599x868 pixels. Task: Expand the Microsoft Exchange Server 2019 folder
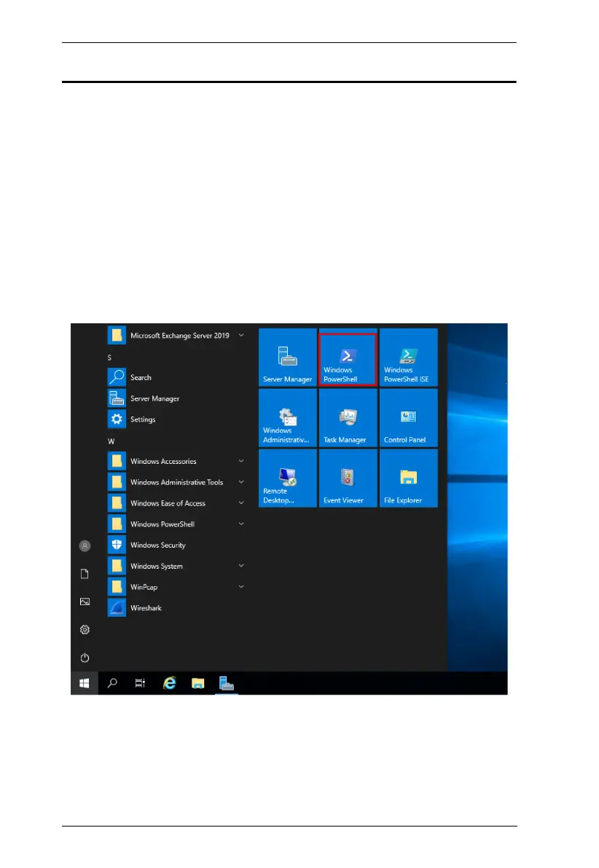(177, 335)
